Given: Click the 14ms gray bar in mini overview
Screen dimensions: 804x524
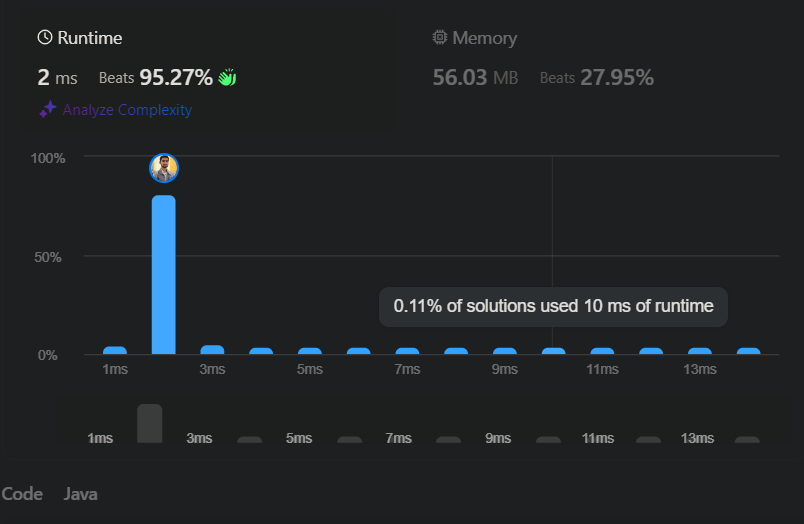Looking at the screenshot, I should coord(747,440).
